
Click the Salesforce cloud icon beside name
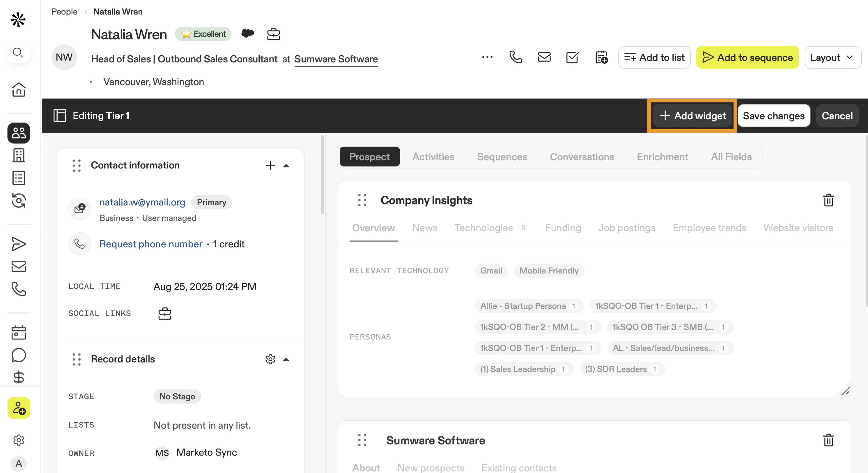coord(248,34)
